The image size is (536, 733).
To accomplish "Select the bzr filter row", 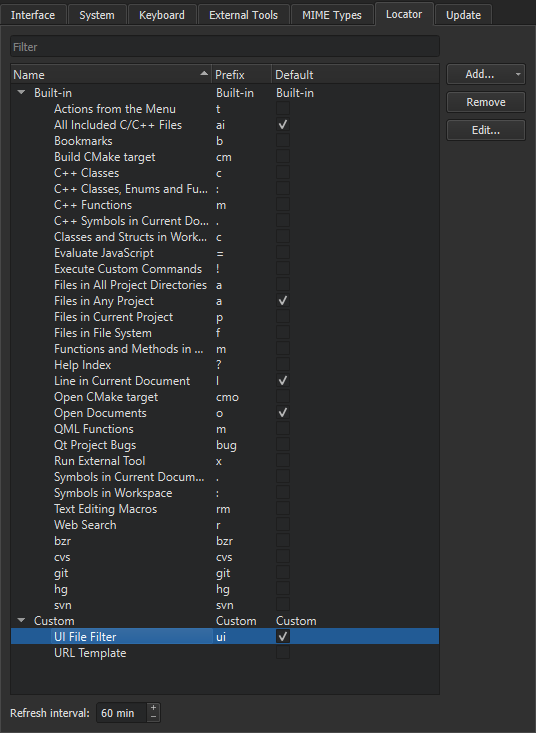I will tap(225, 541).
